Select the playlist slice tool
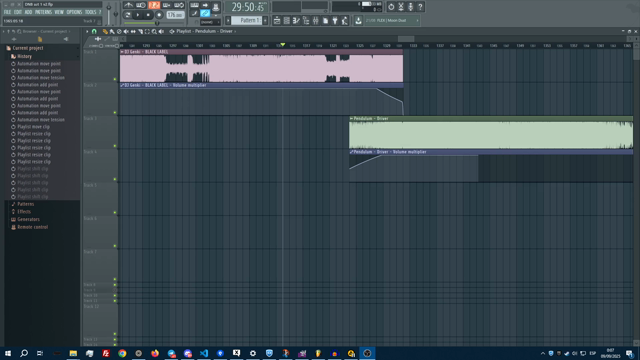 [140, 31]
